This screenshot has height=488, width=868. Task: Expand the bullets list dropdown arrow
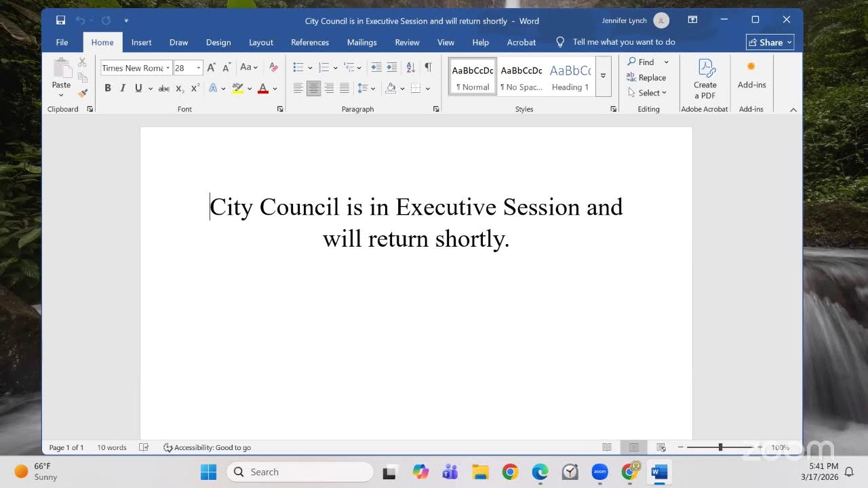[310, 68]
